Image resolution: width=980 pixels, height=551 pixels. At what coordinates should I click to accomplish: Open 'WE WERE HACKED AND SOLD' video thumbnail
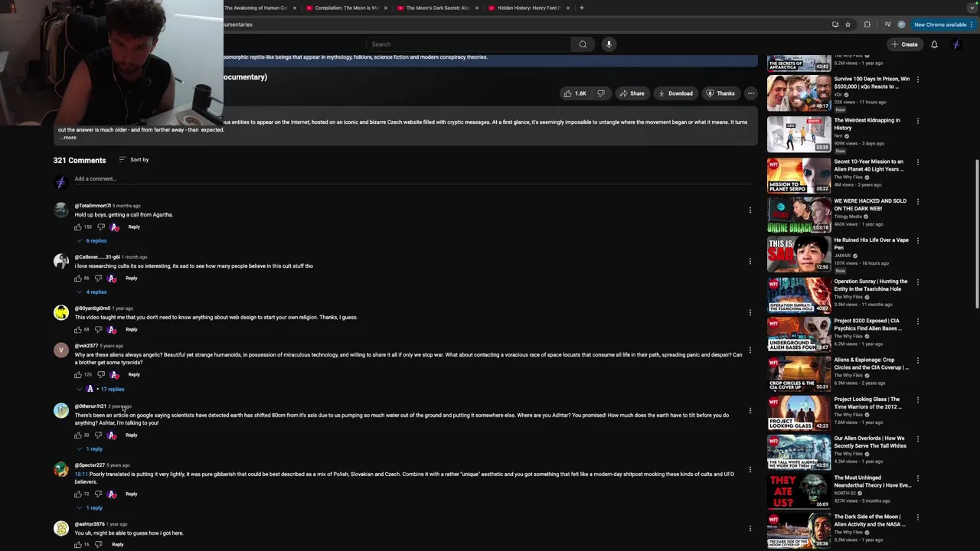[x=799, y=215]
